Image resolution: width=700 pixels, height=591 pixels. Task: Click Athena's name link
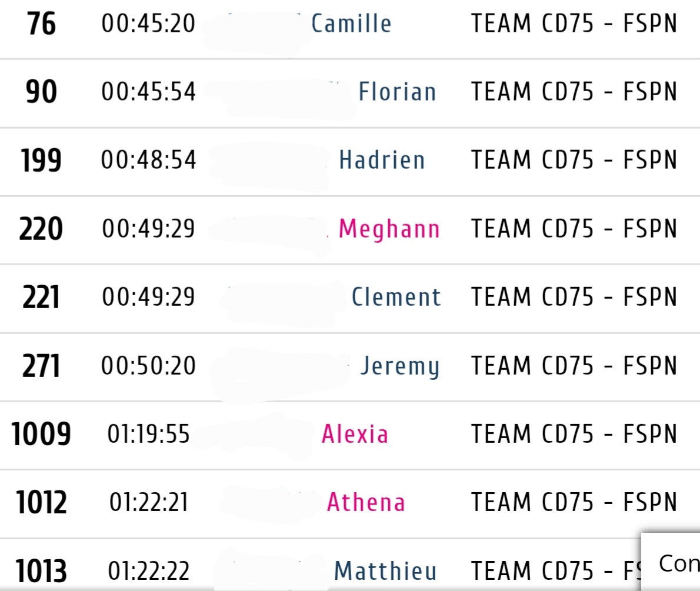pos(366,503)
